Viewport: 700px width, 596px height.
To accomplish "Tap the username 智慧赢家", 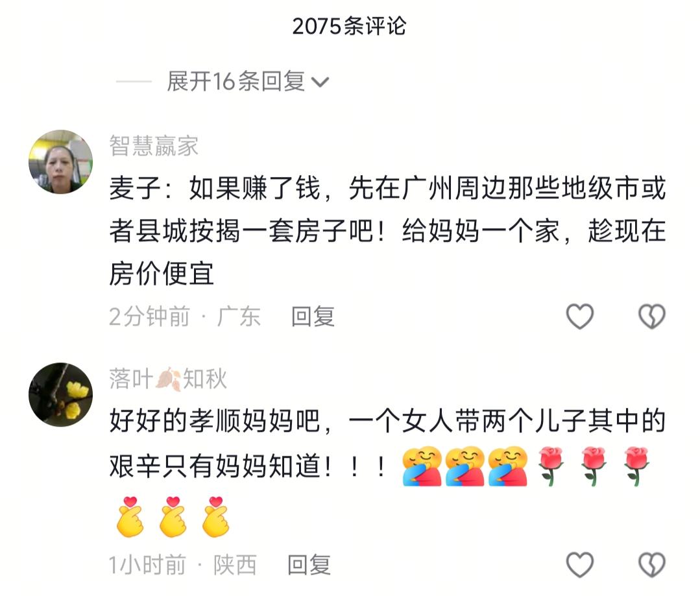I will [154, 145].
